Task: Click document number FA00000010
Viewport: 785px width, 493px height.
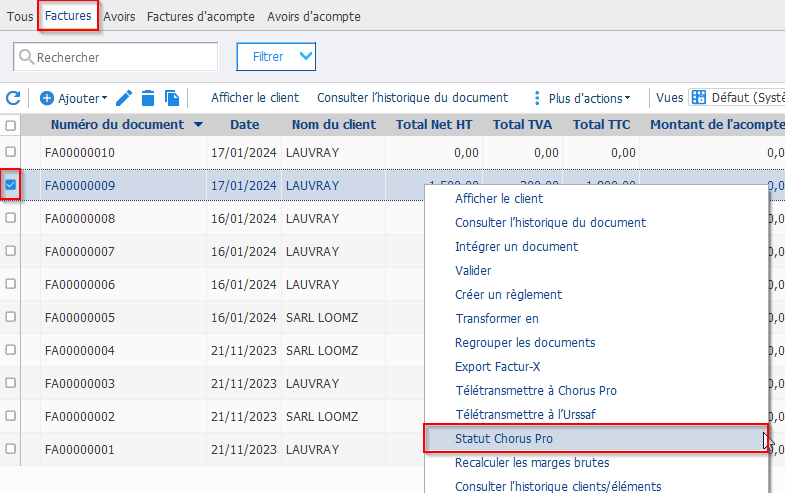Action: (80, 153)
